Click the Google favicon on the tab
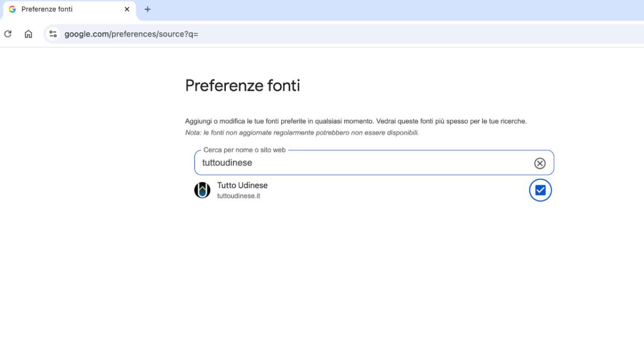644x362 pixels. coord(12,9)
